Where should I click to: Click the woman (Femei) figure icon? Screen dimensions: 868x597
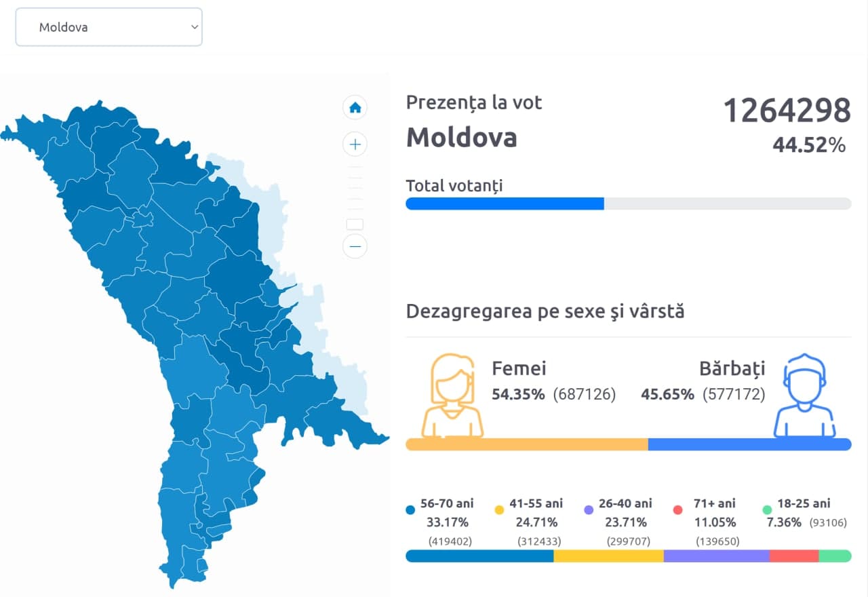pos(452,396)
